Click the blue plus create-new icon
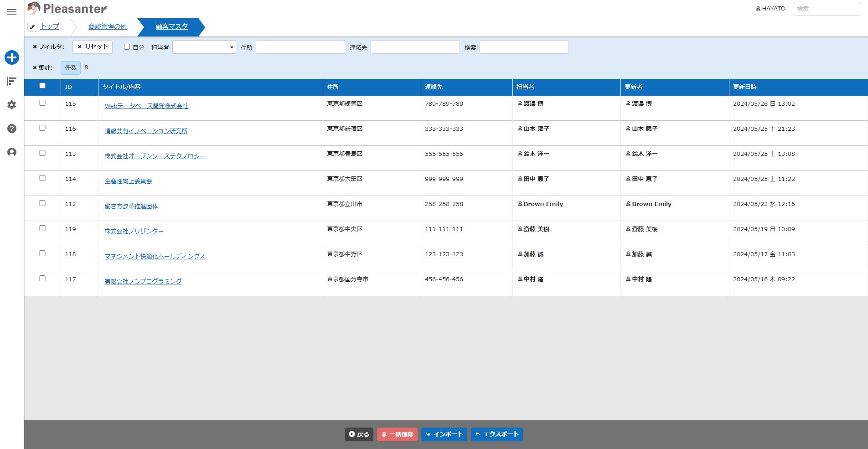 (12, 57)
